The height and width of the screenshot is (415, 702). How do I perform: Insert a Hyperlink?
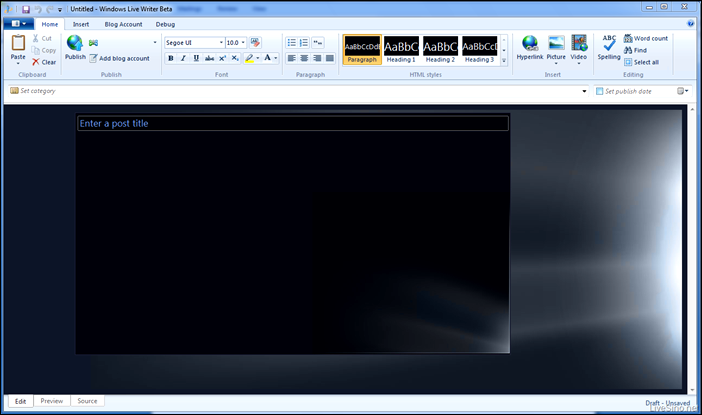point(530,45)
